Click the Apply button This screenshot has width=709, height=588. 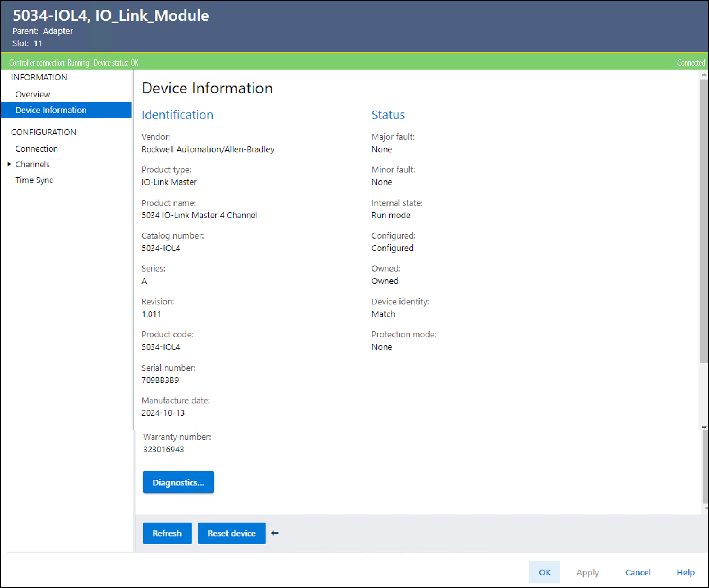(x=587, y=572)
